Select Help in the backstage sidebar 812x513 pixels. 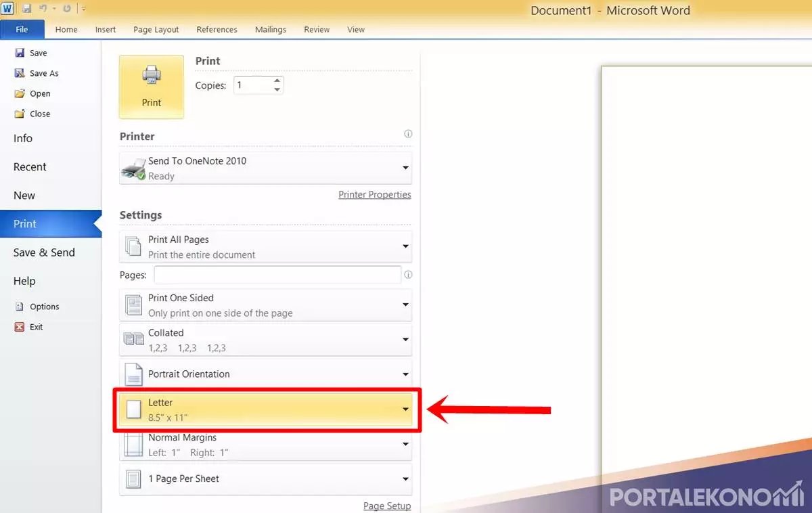[24, 280]
